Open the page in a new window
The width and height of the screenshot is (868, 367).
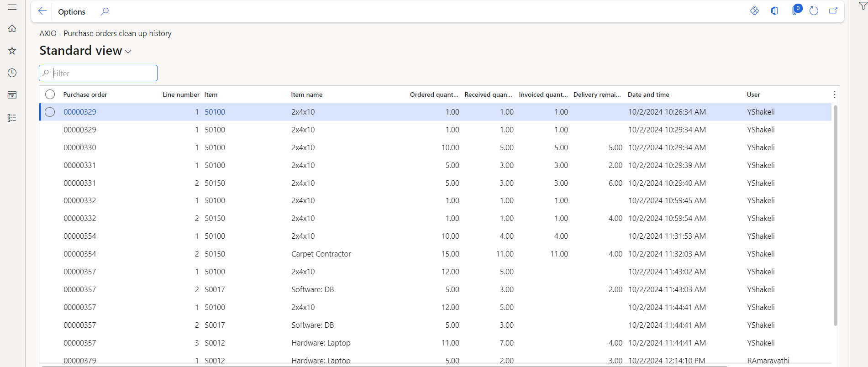click(833, 11)
